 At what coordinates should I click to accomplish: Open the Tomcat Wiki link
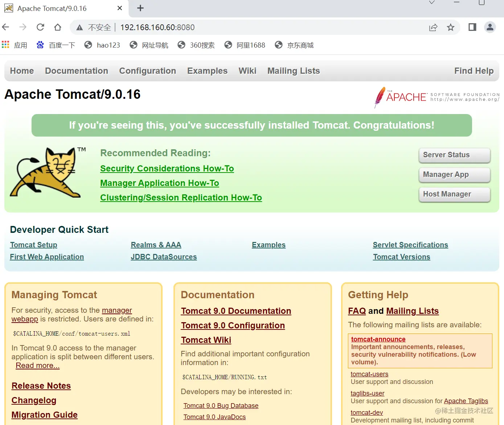click(206, 340)
